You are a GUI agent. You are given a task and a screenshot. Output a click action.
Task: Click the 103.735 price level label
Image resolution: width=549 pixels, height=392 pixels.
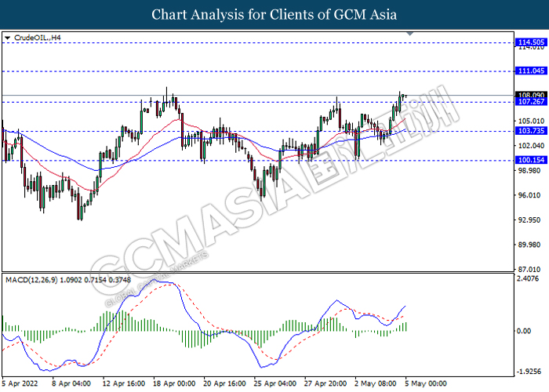pos(531,131)
